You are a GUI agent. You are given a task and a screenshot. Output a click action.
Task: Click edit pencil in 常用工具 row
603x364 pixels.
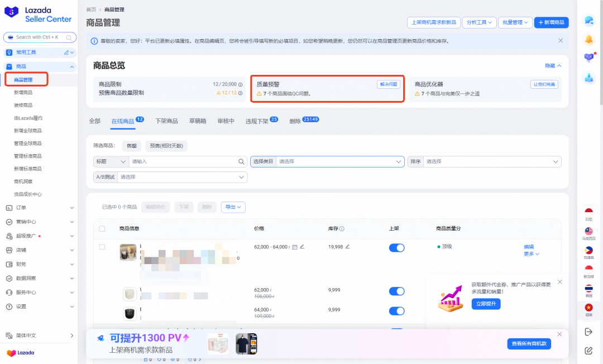tap(66, 52)
